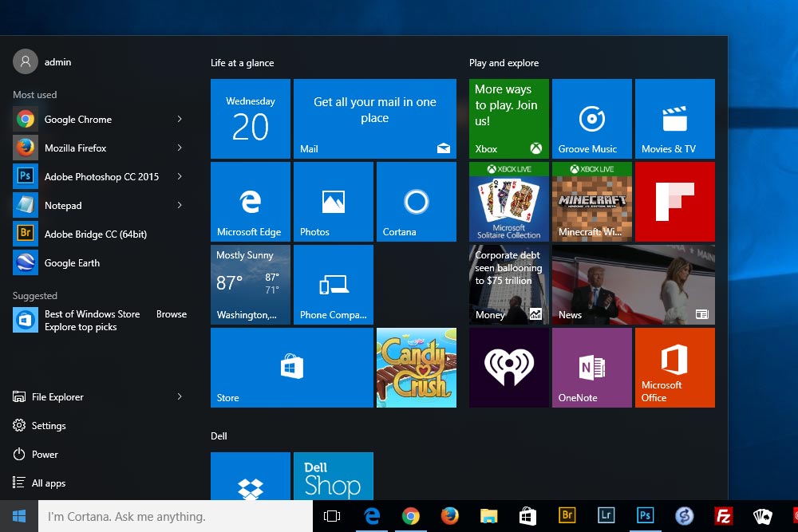Open the News tile photo

pos(633,285)
